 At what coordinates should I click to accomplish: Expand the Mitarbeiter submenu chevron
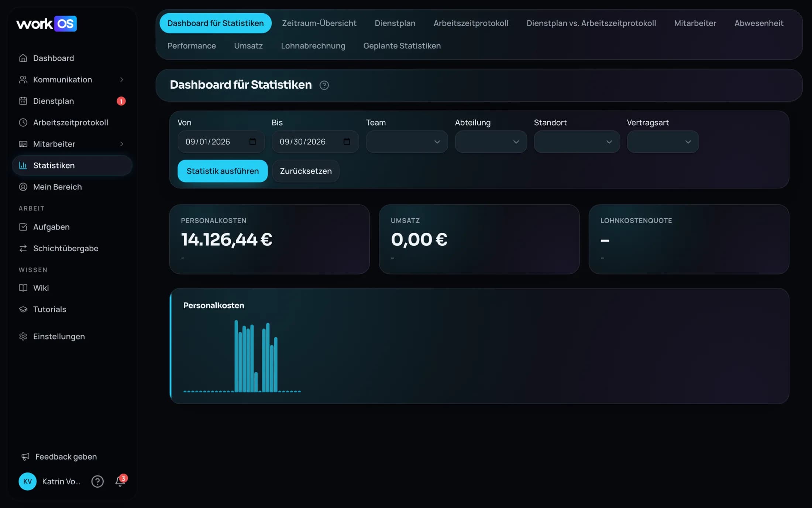click(121, 144)
